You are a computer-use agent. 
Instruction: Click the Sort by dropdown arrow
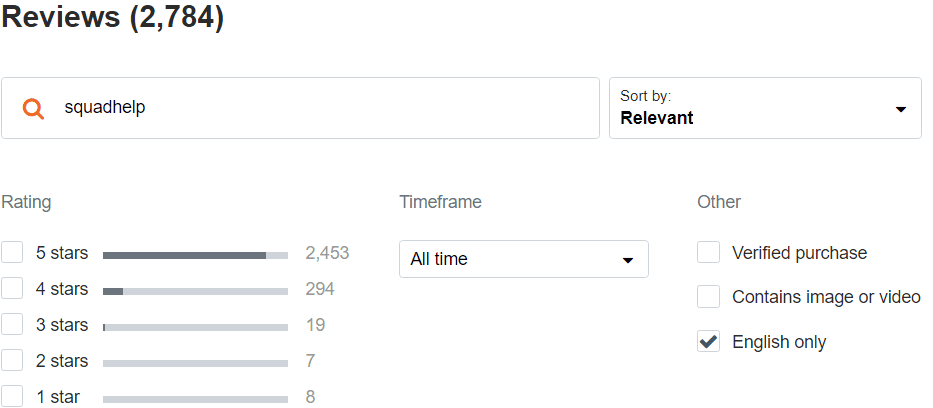pyautogui.click(x=900, y=109)
